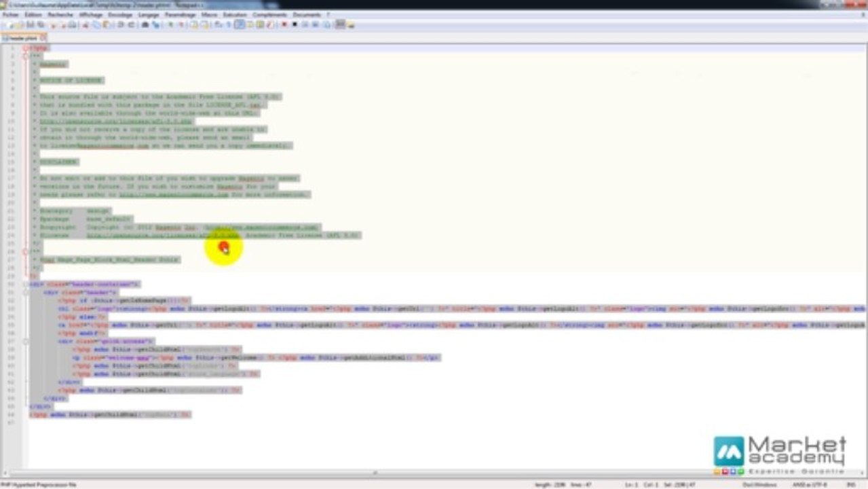
Task: Open the Paramétrage menu
Action: [x=180, y=14]
